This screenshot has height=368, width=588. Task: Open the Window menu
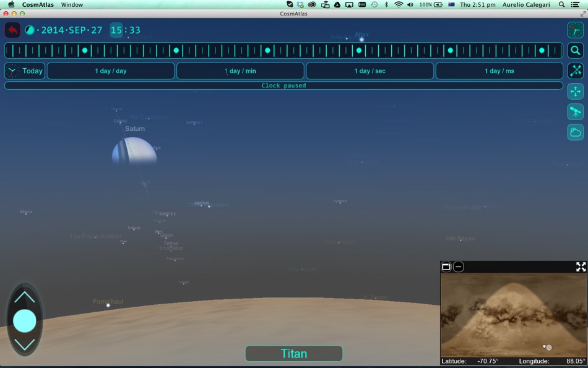click(x=72, y=4)
